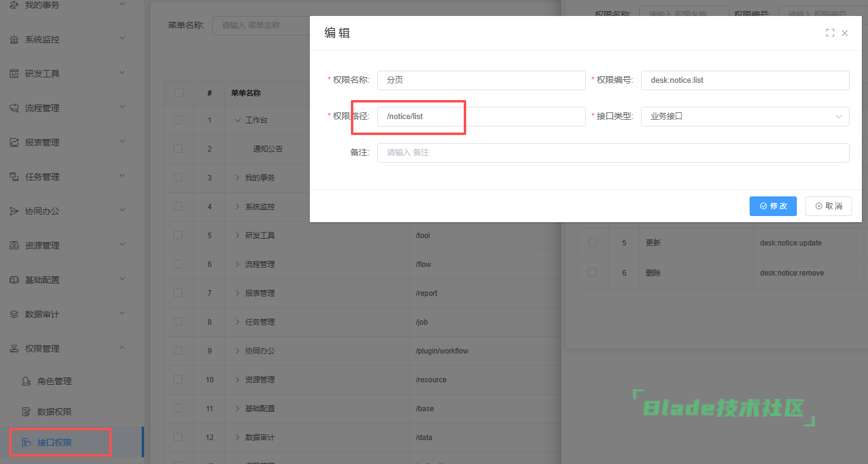Click the 研发工具 sidebar icon
868x464 pixels.
coord(14,74)
